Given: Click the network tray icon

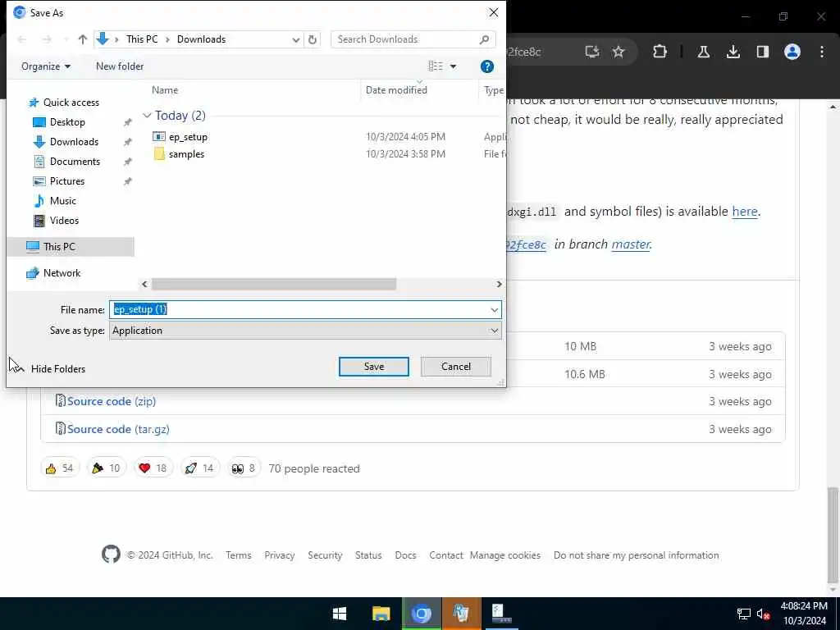Looking at the screenshot, I should [743, 614].
